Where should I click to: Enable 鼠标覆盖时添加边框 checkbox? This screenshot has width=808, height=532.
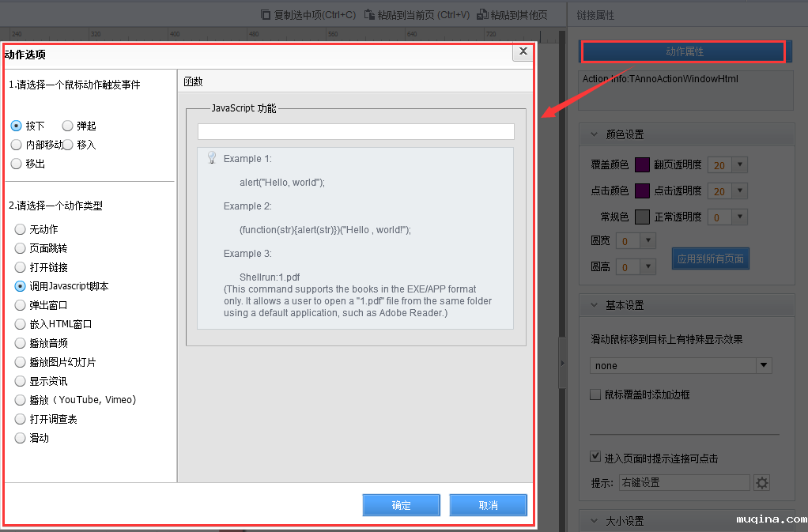(595, 394)
